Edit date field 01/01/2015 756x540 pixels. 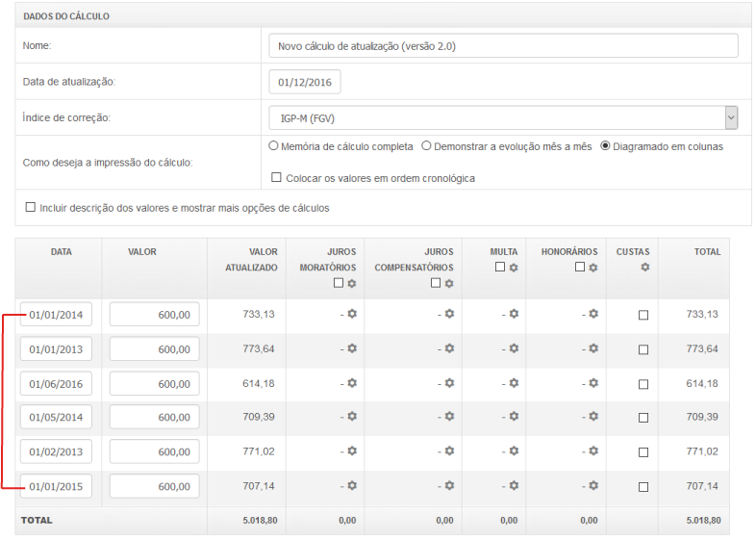[x=56, y=486]
